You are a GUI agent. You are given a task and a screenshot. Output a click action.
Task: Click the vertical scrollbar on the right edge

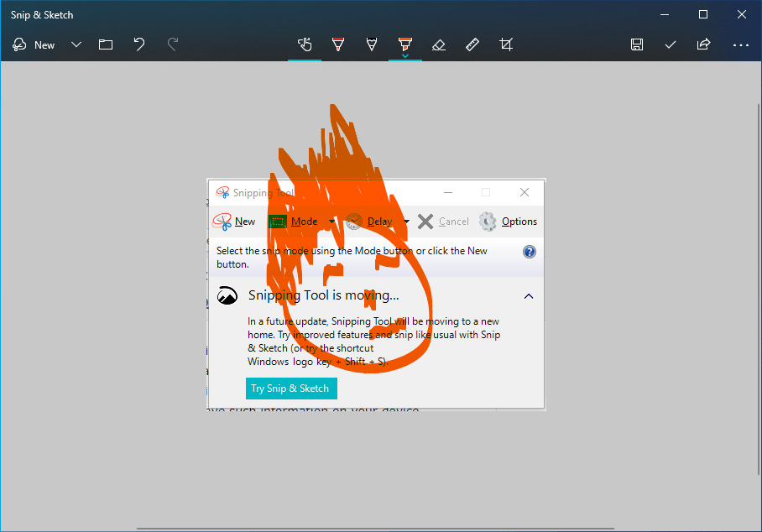(x=759, y=289)
